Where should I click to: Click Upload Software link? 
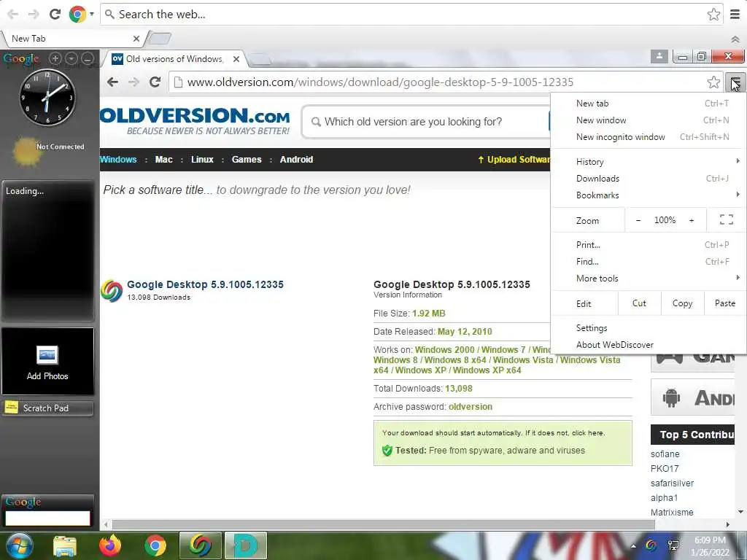click(514, 160)
